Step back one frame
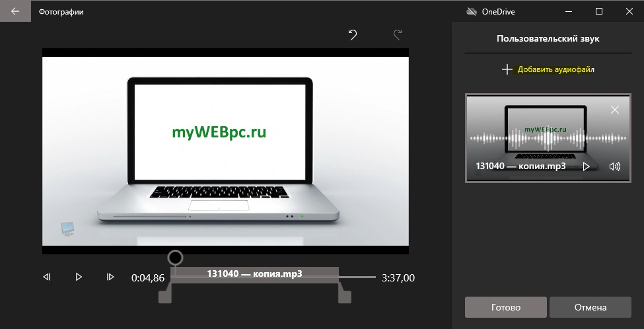This screenshot has height=329, width=644. click(46, 277)
